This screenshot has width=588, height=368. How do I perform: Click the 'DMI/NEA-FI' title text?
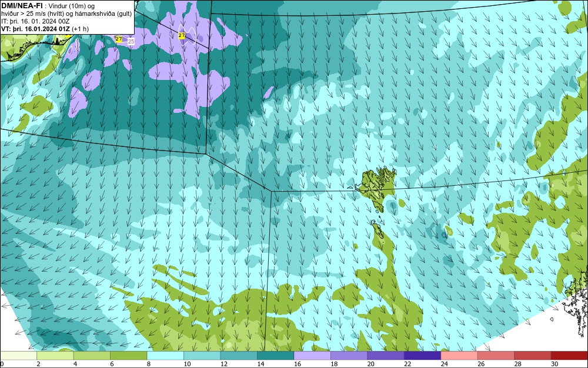[22, 6]
